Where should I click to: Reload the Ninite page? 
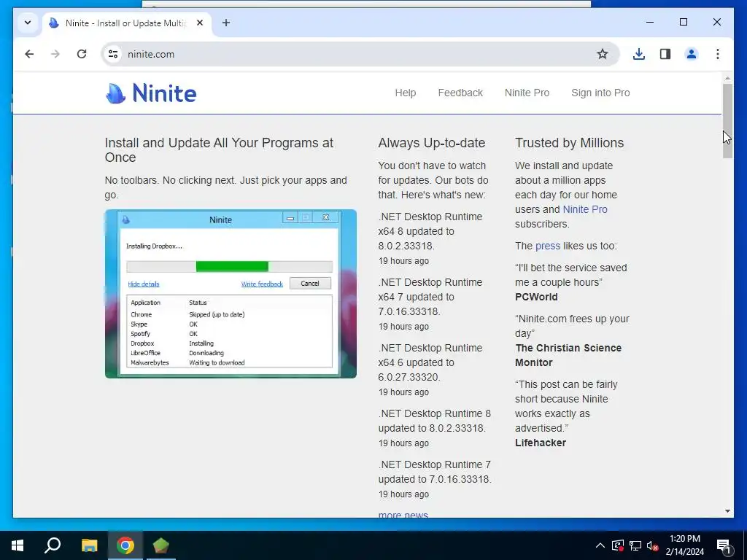82,54
